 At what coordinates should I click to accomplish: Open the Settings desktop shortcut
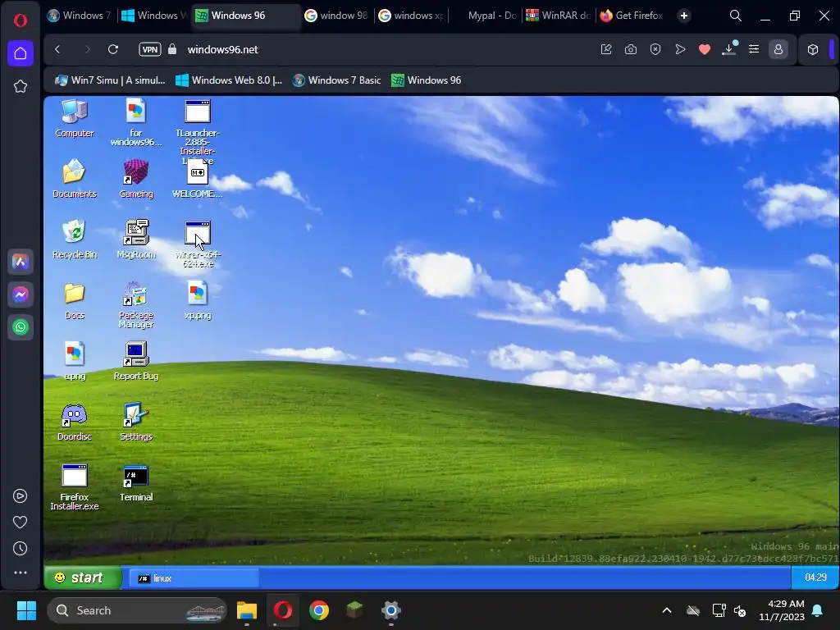click(x=136, y=422)
